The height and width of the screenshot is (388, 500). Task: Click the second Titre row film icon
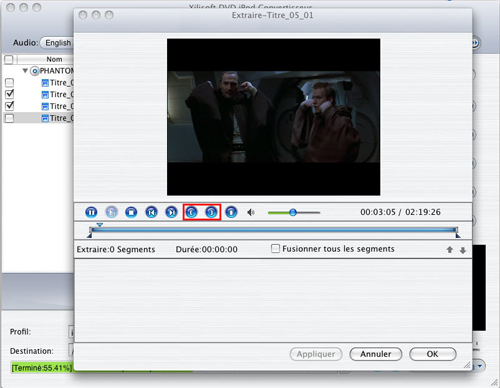coord(45,95)
